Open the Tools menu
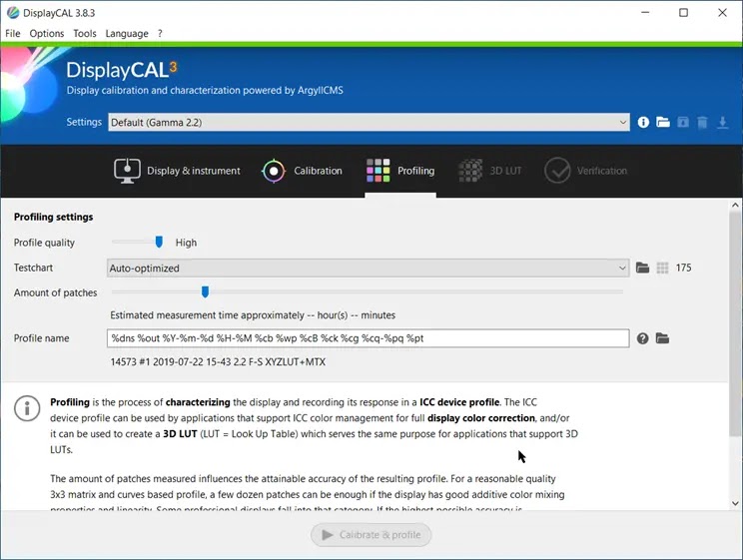The image size is (743, 560). [85, 34]
